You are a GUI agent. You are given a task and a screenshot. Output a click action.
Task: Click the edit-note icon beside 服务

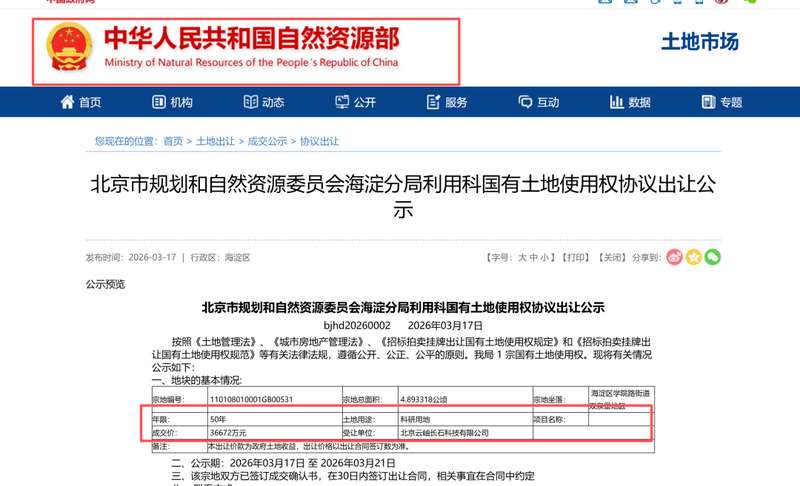[x=433, y=102]
